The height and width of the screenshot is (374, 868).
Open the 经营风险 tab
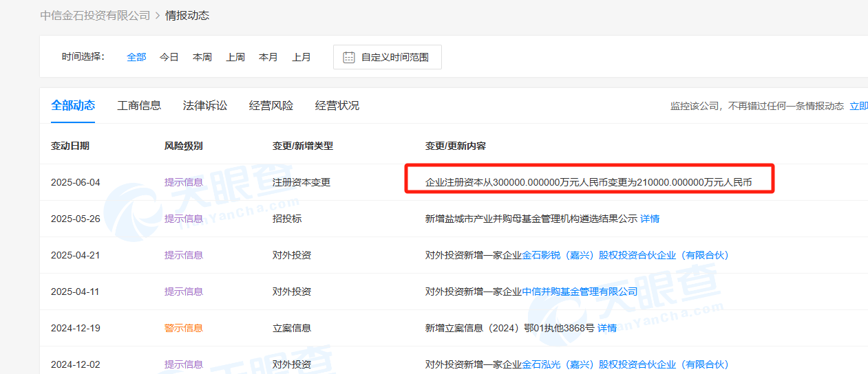pos(271,105)
